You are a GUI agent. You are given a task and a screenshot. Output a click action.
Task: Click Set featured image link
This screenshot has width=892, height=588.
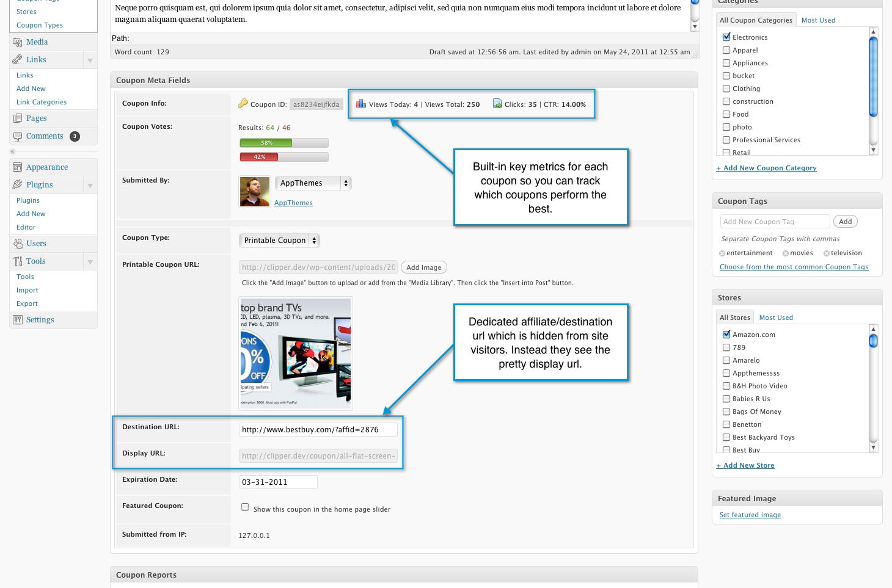coord(750,515)
